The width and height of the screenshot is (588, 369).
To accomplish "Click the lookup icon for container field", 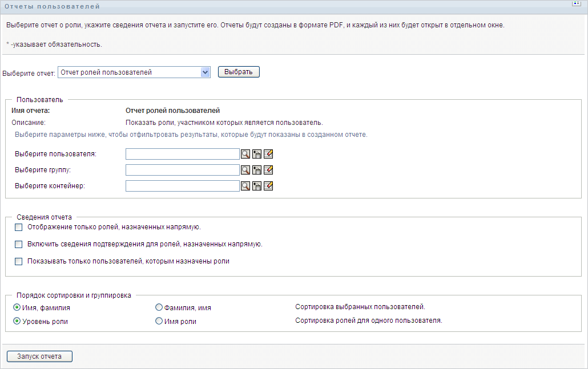I will (x=245, y=186).
